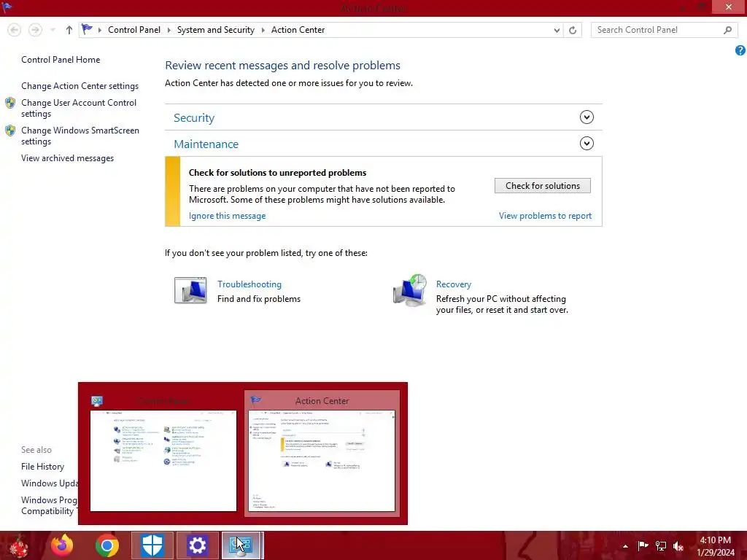Click the Control Panel taskbar button

[242, 545]
